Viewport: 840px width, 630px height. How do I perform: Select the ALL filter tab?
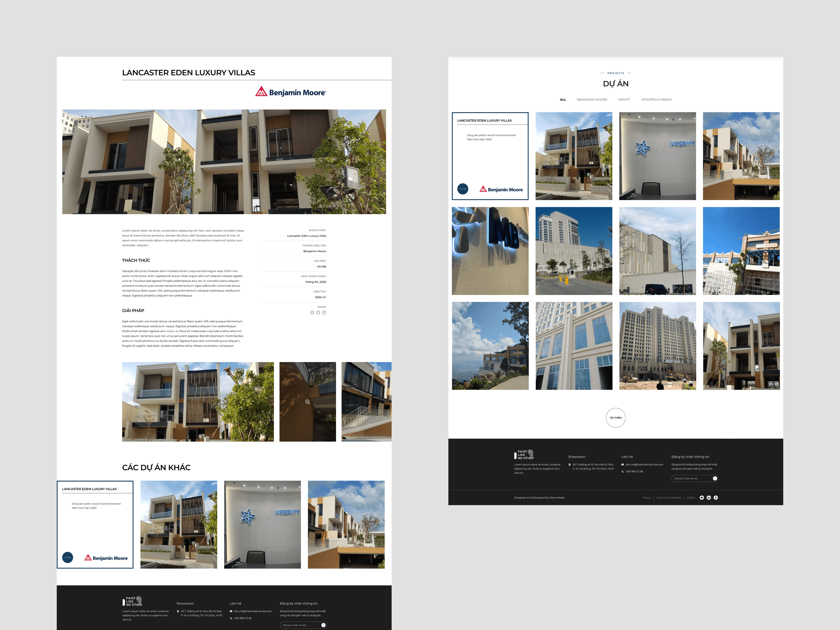point(563,100)
